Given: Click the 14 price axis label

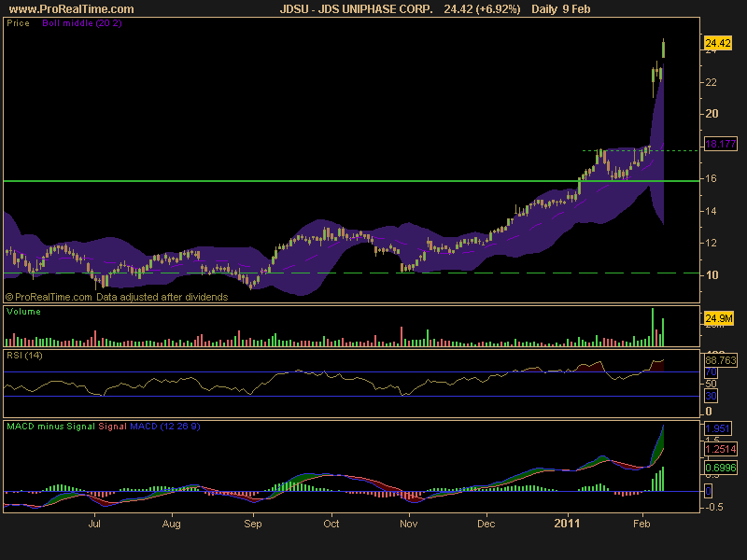Looking at the screenshot, I should pos(711,211).
